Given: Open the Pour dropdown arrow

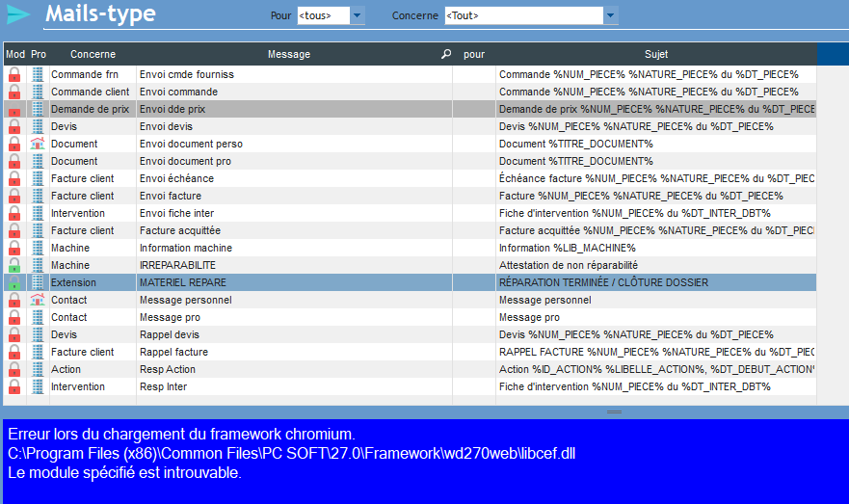Looking at the screenshot, I should [x=357, y=15].
